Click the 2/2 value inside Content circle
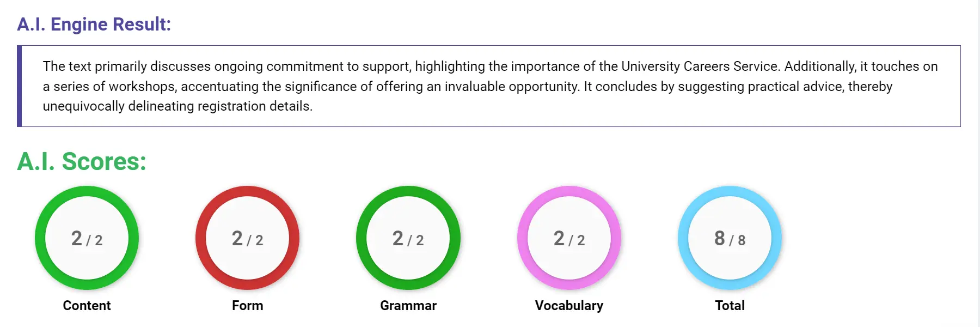The height and width of the screenshot is (327, 980). (86, 239)
